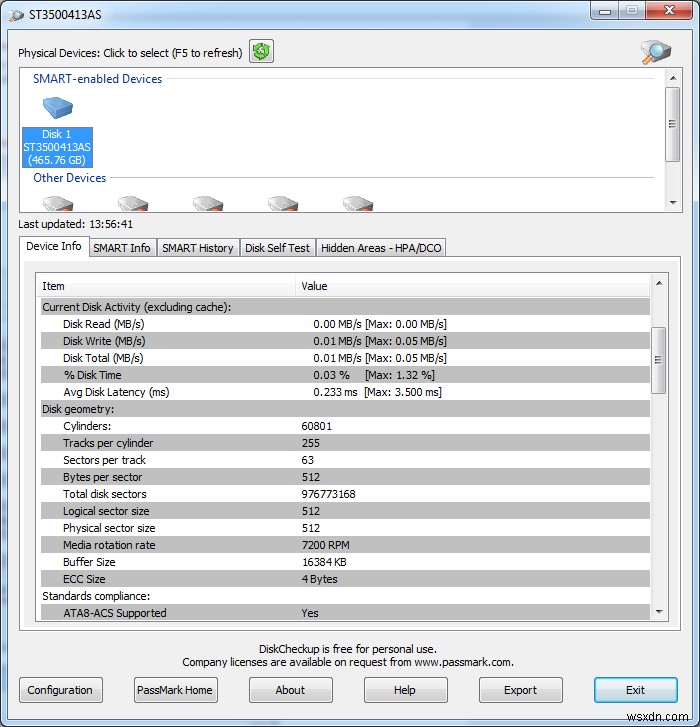This screenshot has height=727, width=700.
Task: Select the ATA8-ACS Supported row
Action: (x=345, y=613)
